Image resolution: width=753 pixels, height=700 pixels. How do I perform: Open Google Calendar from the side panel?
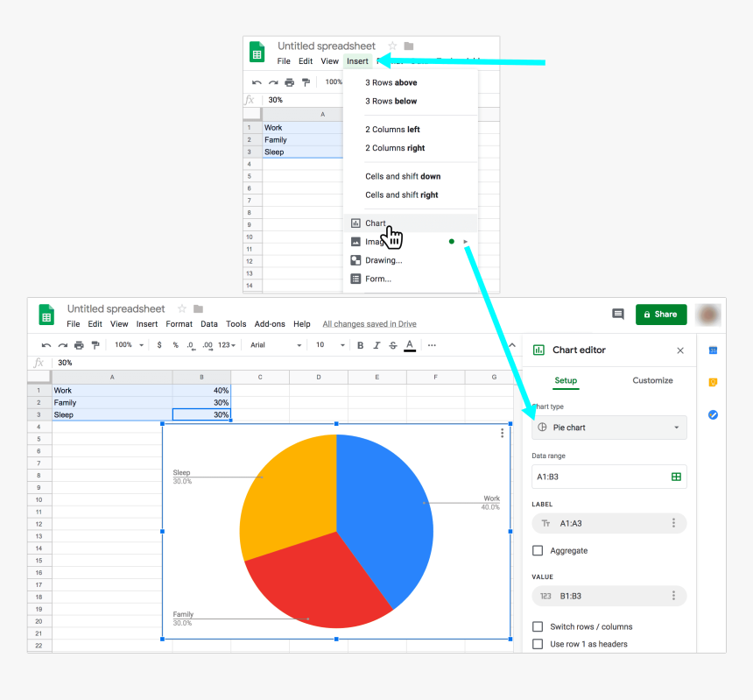point(712,350)
